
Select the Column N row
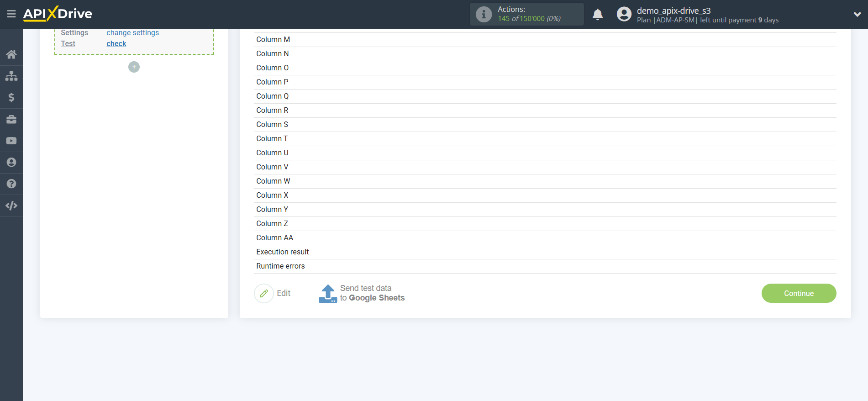(545, 54)
